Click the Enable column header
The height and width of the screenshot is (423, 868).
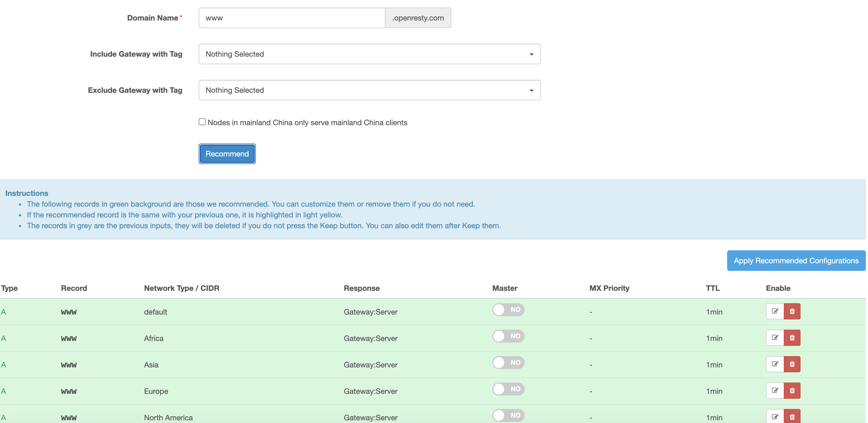tap(778, 288)
